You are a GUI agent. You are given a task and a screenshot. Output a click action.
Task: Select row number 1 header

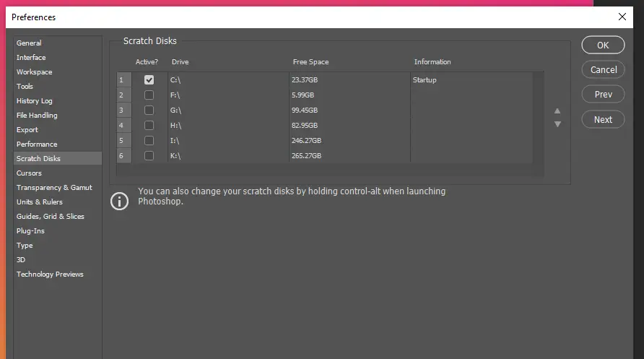(x=124, y=79)
